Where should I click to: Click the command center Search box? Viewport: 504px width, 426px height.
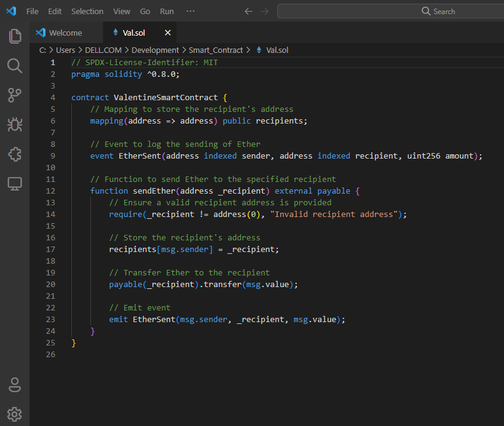pos(390,11)
